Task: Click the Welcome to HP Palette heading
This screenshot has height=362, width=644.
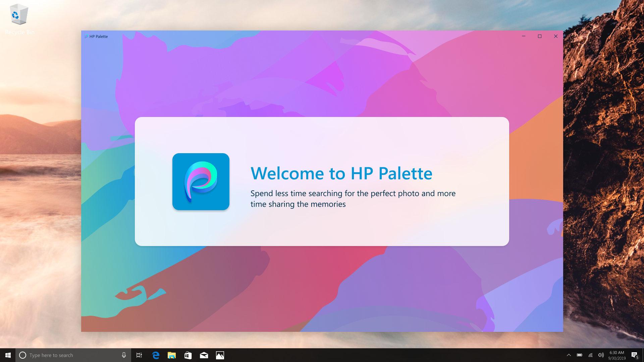Action: pos(341,173)
